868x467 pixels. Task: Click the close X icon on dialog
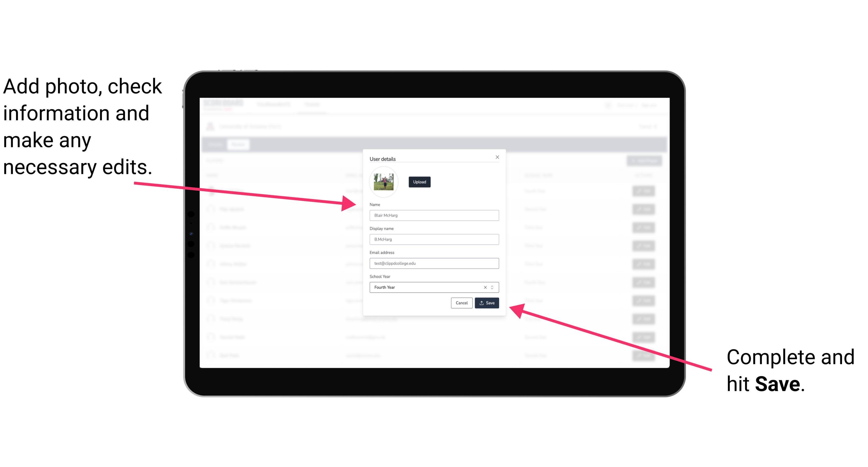(x=498, y=157)
